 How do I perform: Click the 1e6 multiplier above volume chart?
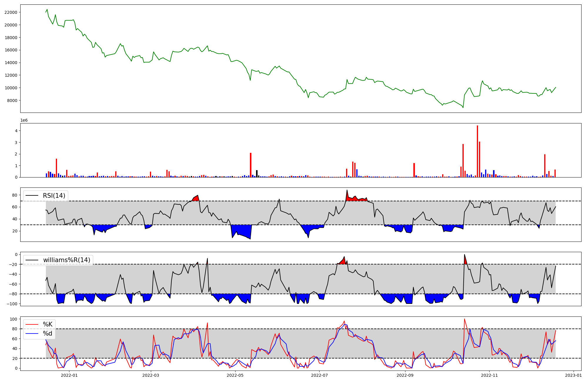click(24, 120)
